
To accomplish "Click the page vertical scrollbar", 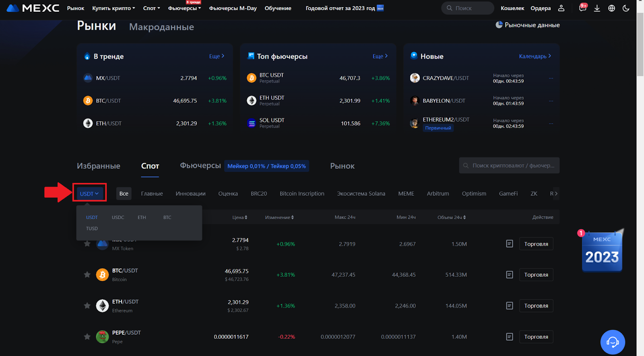I will coord(640,44).
